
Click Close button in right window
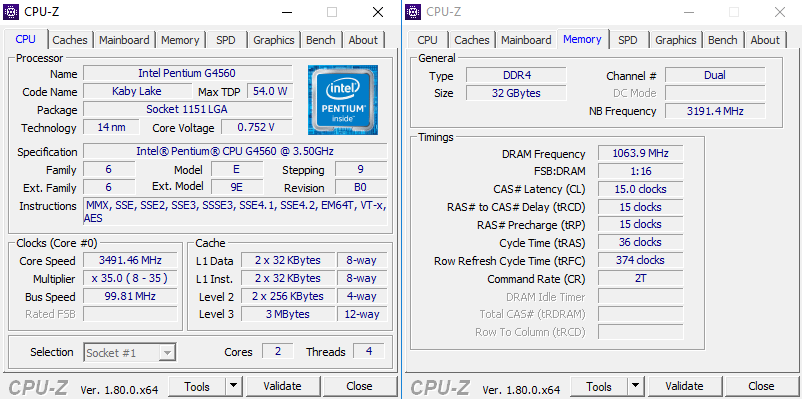pyautogui.click(x=761, y=386)
